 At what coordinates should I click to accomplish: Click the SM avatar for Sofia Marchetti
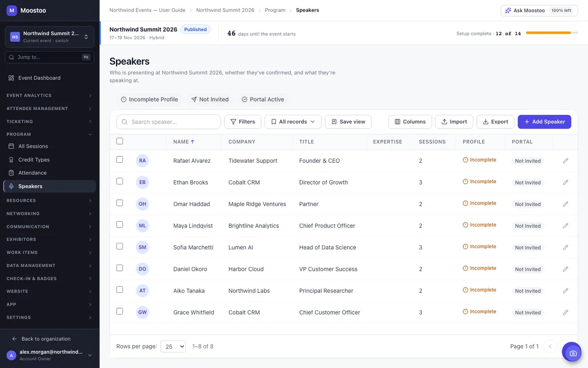tap(143, 247)
